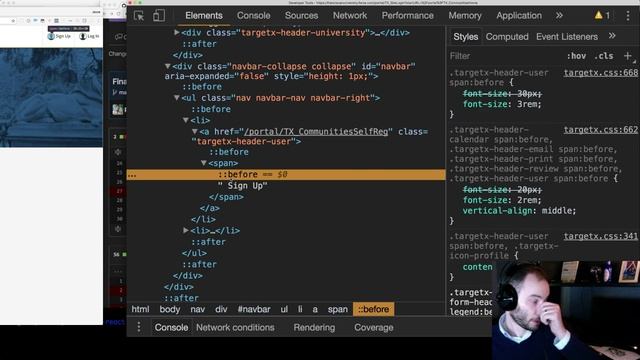The height and width of the screenshot is (360, 640).
Task: Show more DevTools tabs chevron
Action: 559,16
